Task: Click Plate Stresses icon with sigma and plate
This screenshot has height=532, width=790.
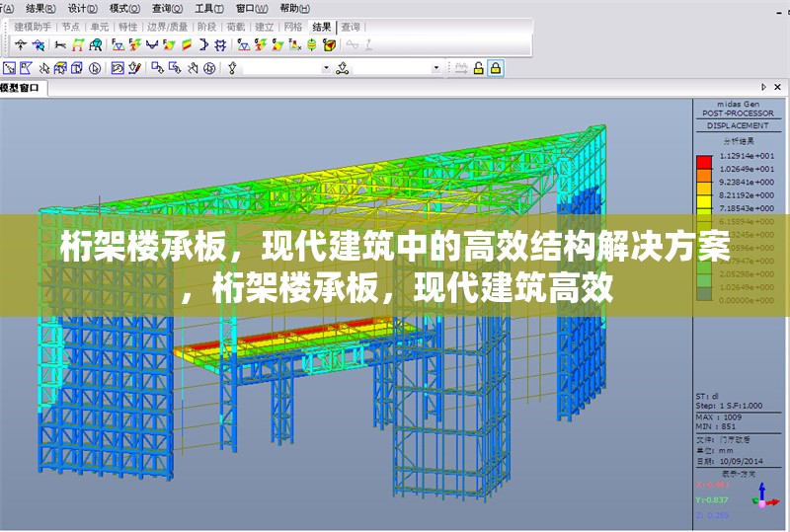Action: (x=277, y=45)
